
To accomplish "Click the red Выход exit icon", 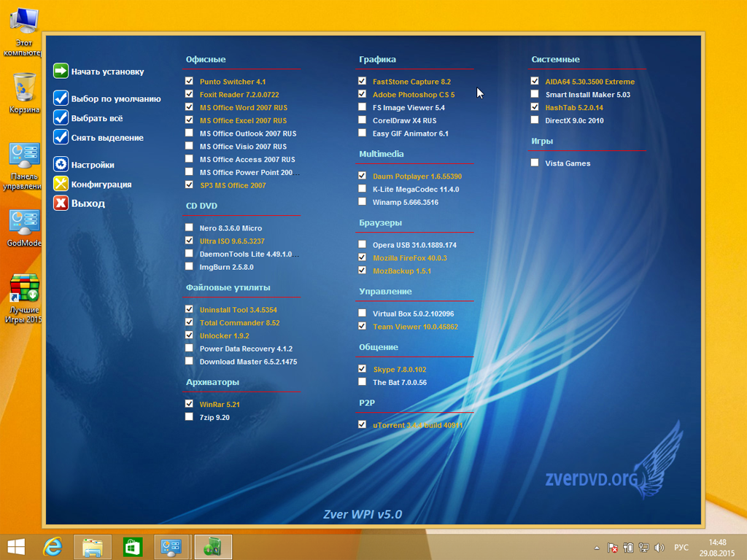I will (x=61, y=203).
